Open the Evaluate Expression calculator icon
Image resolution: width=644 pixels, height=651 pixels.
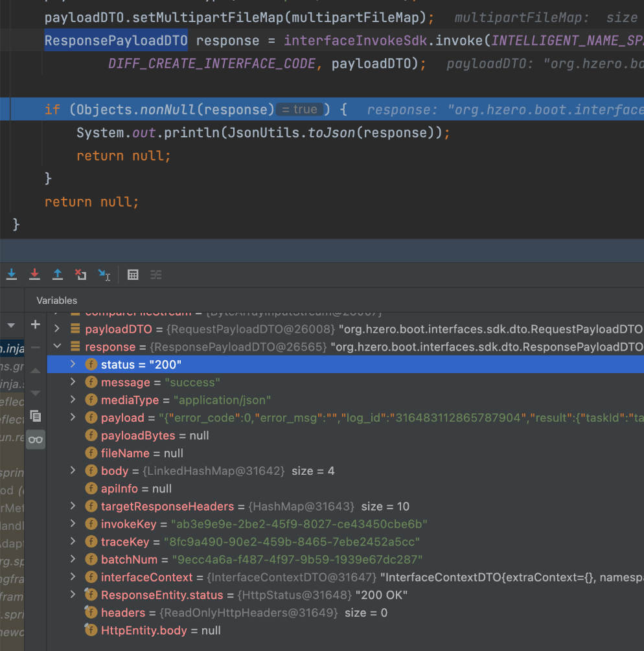tap(133, 275)
